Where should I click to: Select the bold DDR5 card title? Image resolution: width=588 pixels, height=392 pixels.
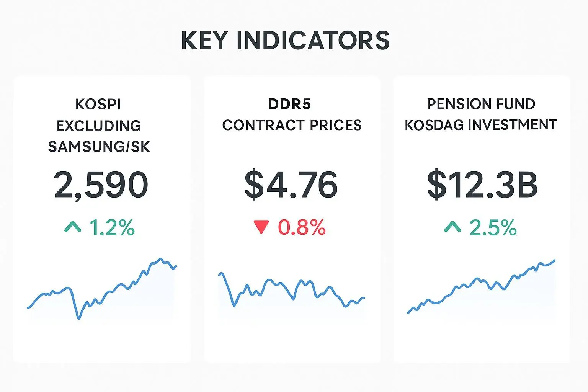[289, 104]
